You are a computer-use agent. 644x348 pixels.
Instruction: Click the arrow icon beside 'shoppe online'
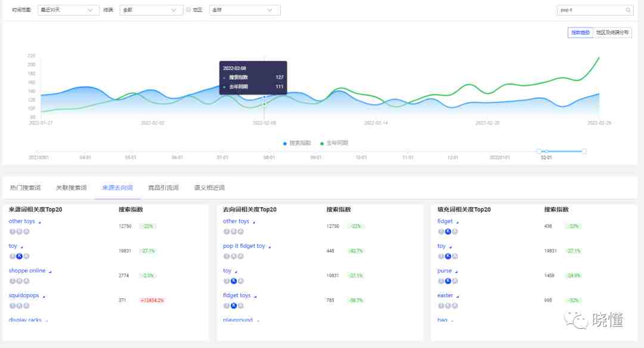point(50,272)
